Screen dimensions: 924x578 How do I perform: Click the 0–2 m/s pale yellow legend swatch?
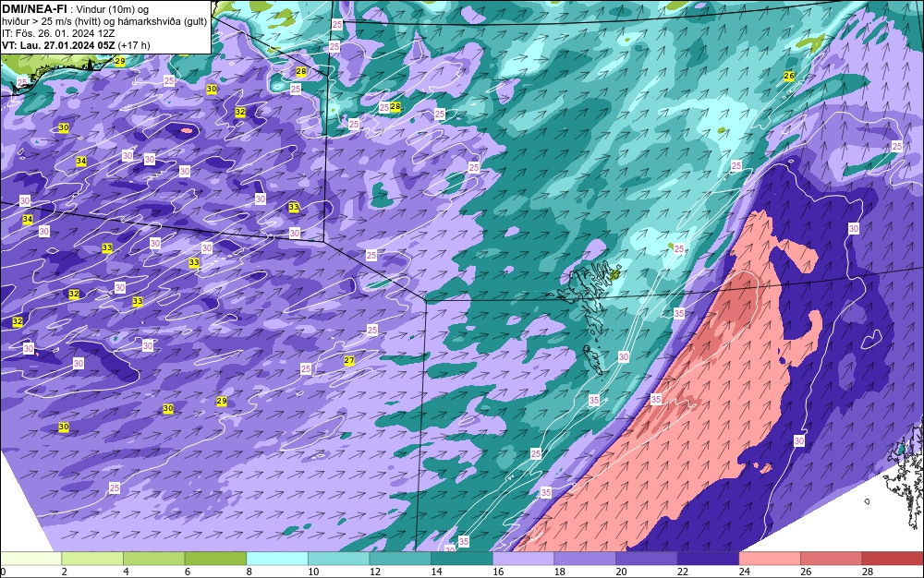(30, 559)
